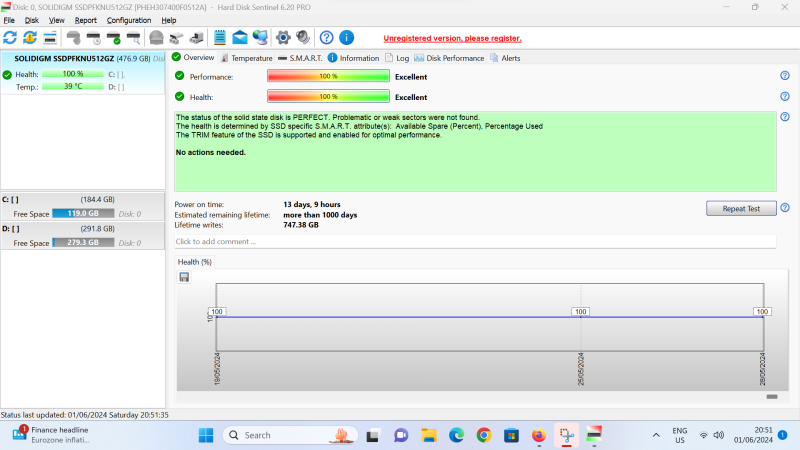Switch to the Information tab

(353, 58)
